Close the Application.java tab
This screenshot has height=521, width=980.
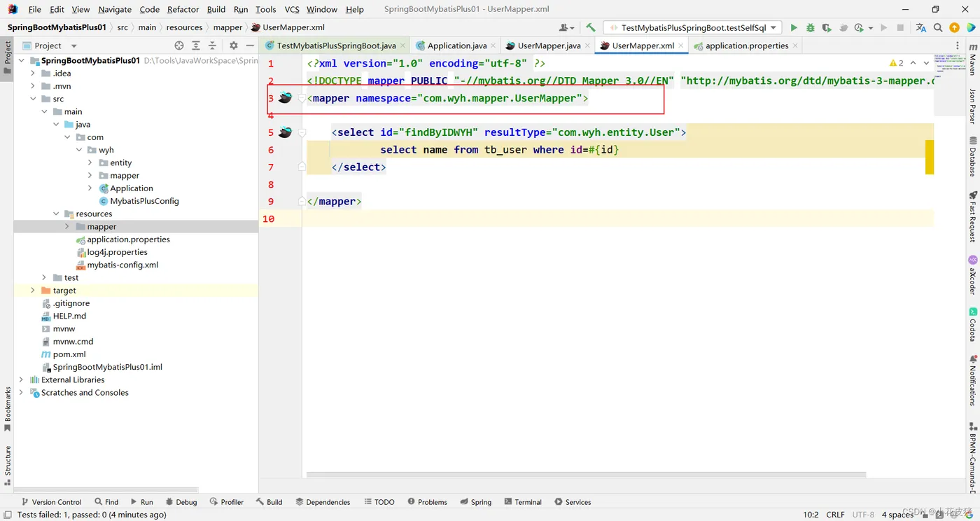pos(493,46)
